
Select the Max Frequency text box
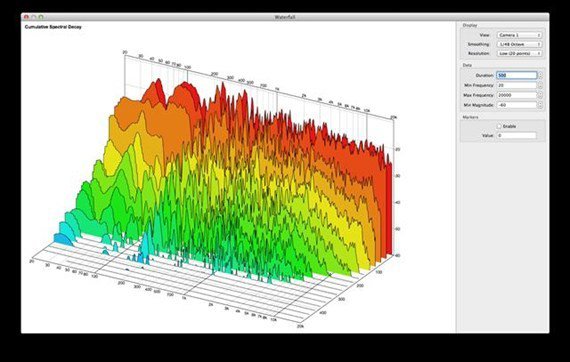click(x=517, y=95)
